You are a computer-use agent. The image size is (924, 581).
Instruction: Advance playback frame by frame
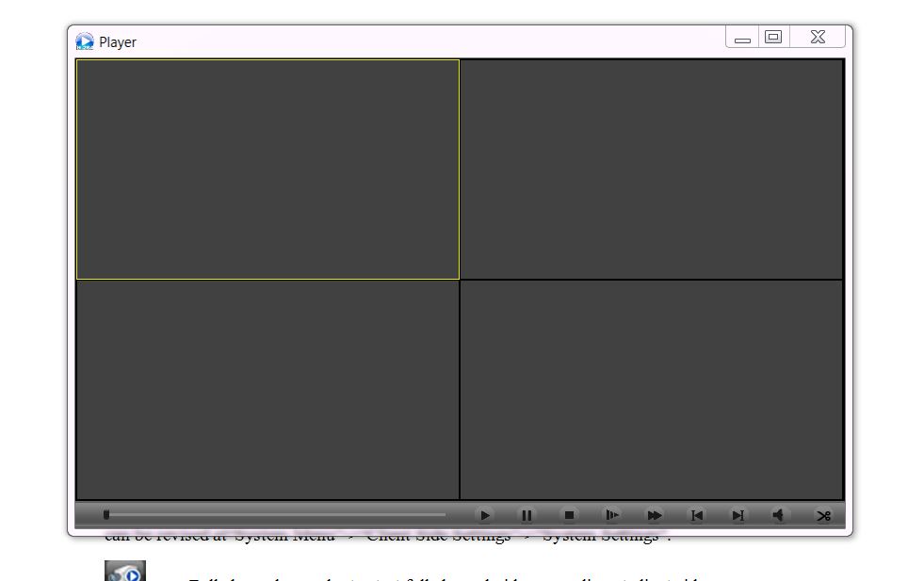tap(611, 516)
